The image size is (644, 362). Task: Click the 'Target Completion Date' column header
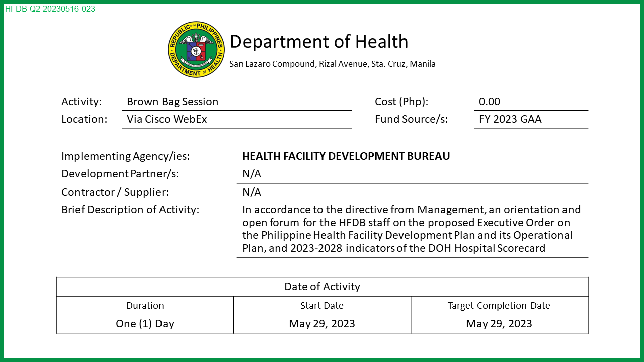[x=499, y=305]
